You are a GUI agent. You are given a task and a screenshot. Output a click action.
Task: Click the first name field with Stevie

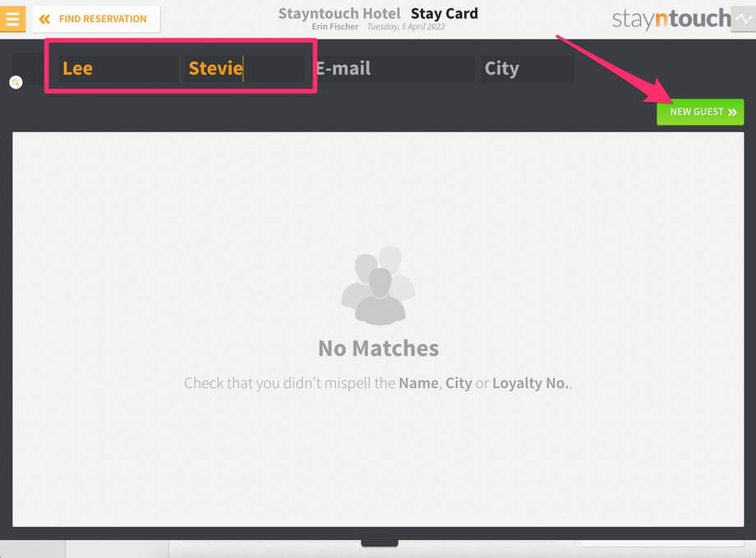point(244,68)
